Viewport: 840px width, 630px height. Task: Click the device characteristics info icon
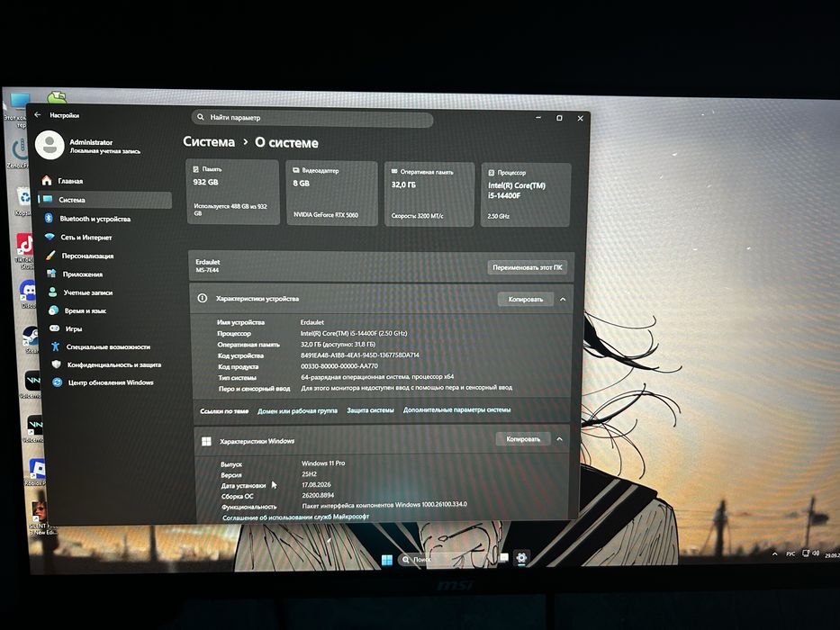pyautogui.click(x=202, y=298)
